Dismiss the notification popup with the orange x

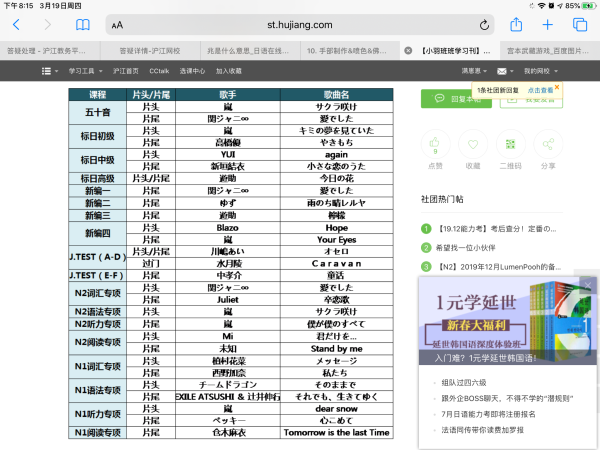coord(557,87)
